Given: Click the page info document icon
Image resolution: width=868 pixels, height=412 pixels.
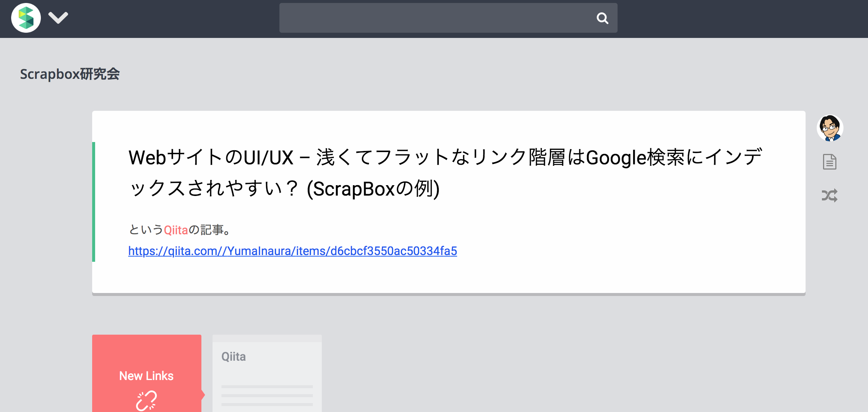Looking at the screenshot, I should click(x=829, y=161).
